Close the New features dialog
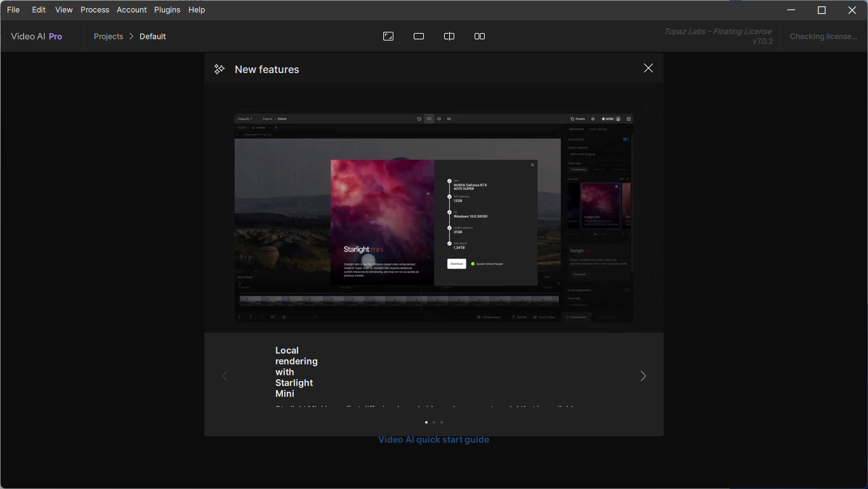The height and width of the screenshot is (489, 868). [648, 68]
